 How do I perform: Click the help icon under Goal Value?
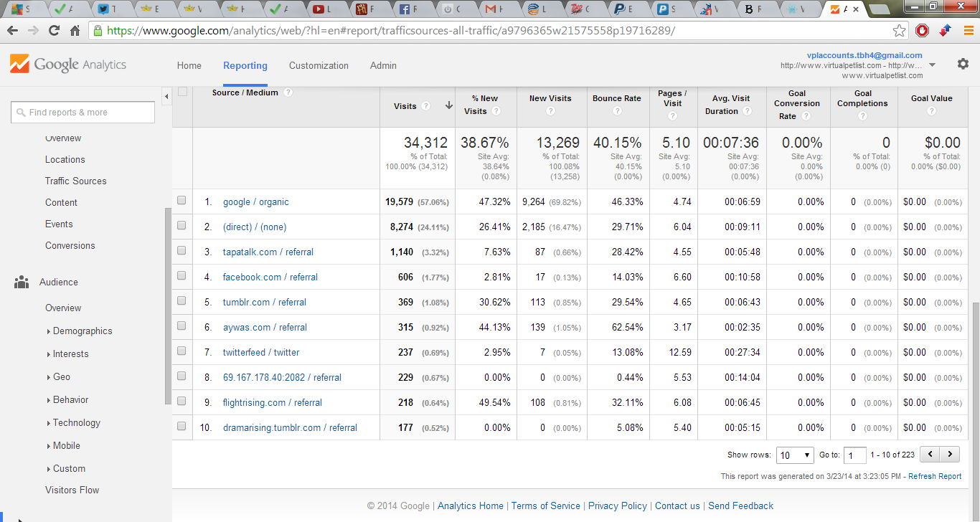coord(931,111)
